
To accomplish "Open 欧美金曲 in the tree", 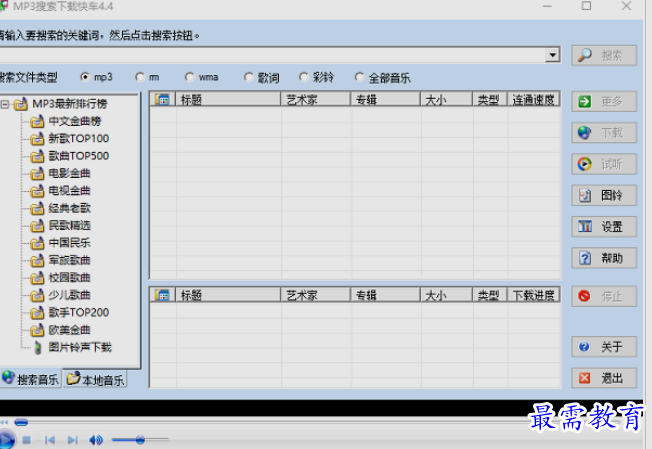I will [69, 330].
